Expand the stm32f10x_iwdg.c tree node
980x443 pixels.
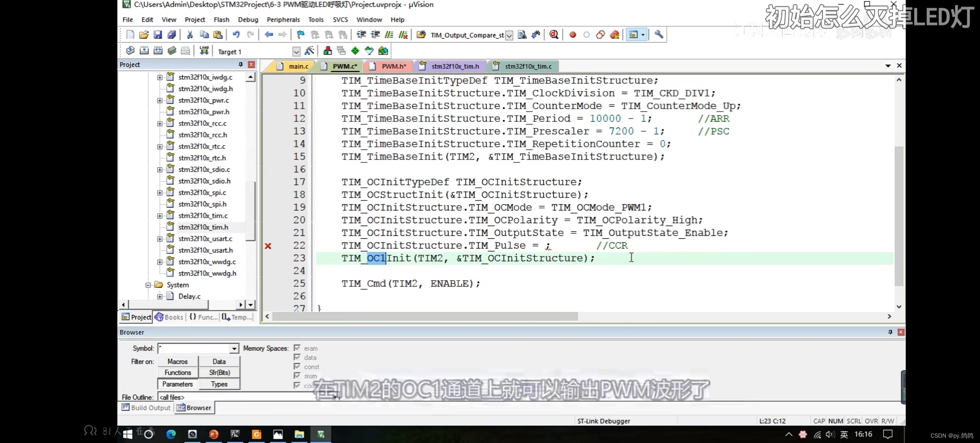click(x=160, y=77)
